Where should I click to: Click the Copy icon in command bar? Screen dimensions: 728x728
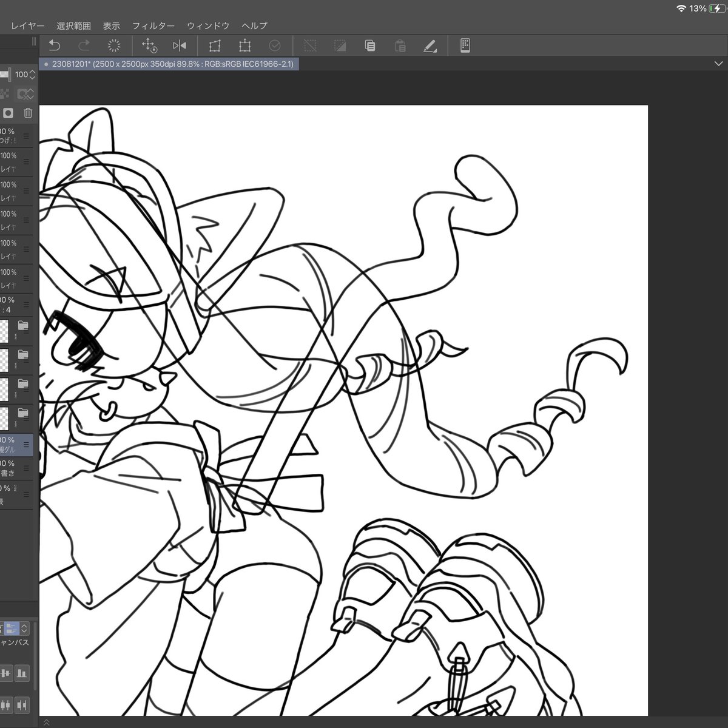point(369,45)
